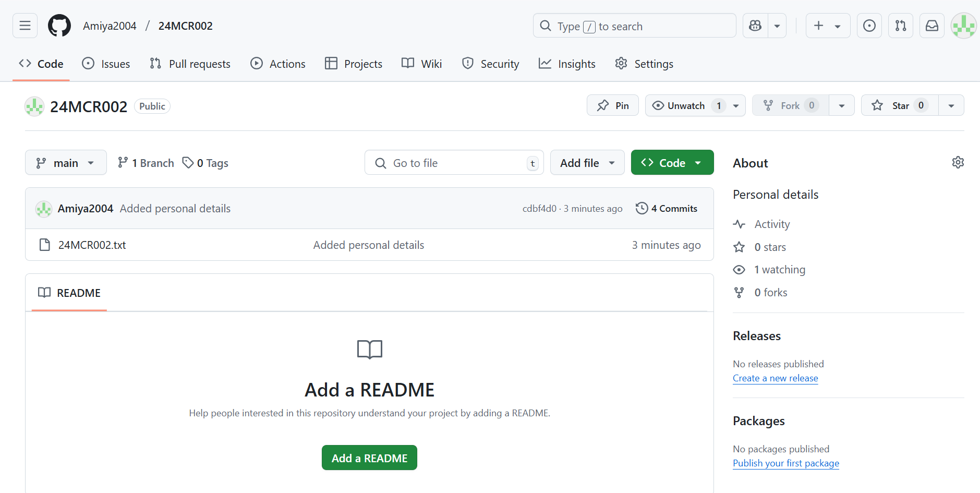Expand the Copilot dropdown arrow
The image size is (980, 493).
point(777,26)
